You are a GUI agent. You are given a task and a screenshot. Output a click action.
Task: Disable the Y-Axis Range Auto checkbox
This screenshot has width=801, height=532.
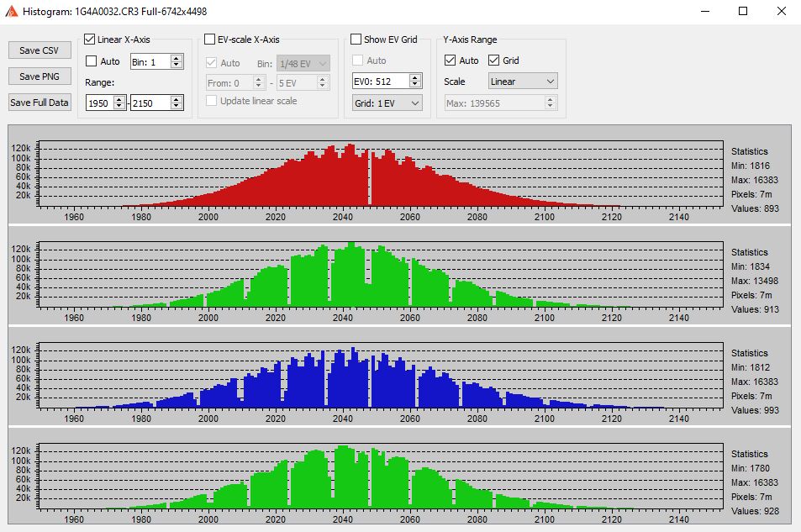coord(450,61)
